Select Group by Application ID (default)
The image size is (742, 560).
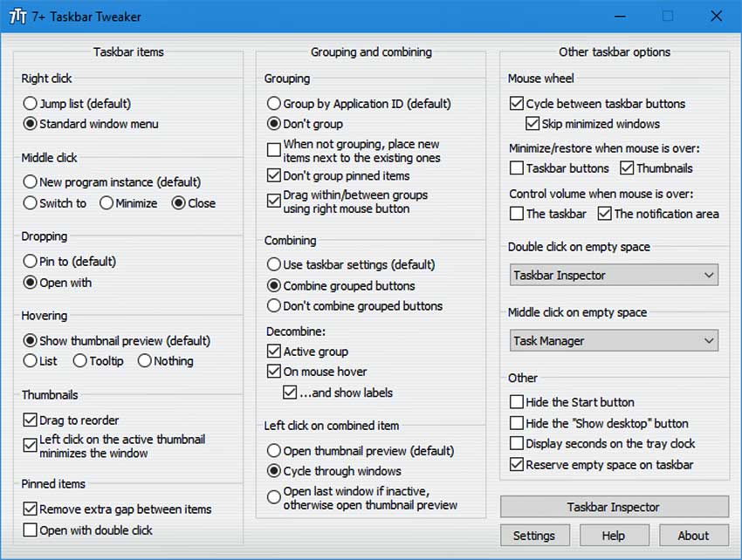274,104
